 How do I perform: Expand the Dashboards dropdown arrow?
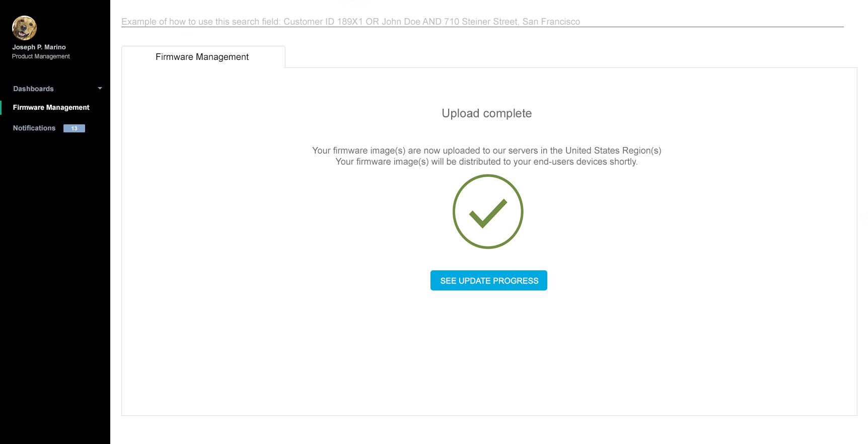click(x=100, y=89)
